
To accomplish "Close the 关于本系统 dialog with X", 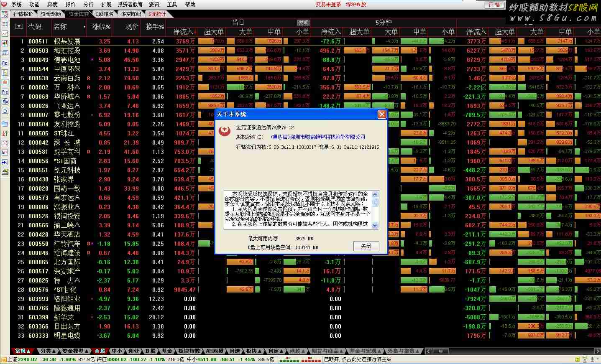I will pyautogui.click(x=382, y=114).
